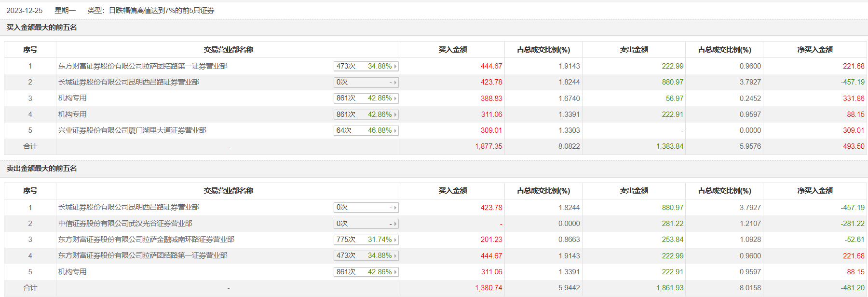Expand 0次 dropdown for 长城证券 in sell table

coord(366,207)
